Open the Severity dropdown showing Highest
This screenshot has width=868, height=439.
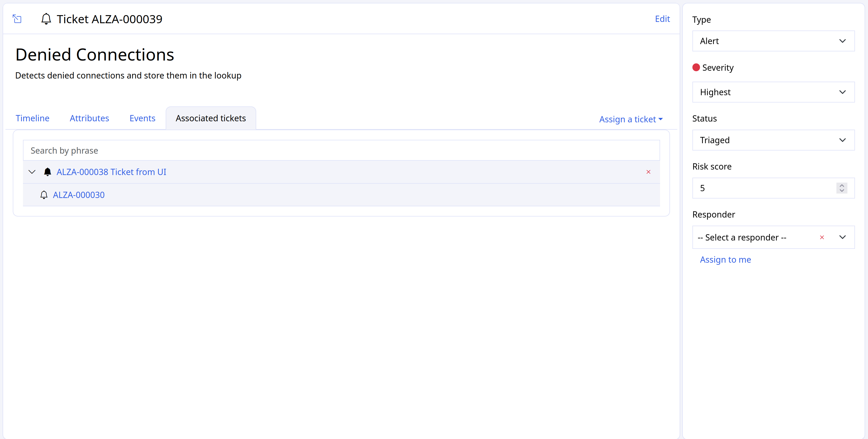773,92
